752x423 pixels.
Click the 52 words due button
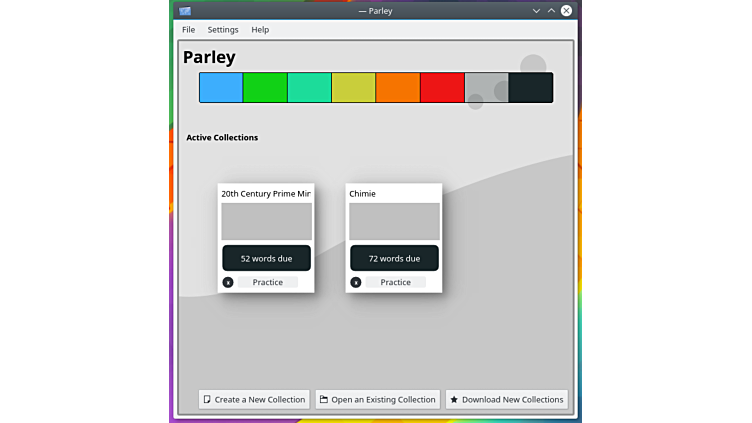click(x=266, y=258)
